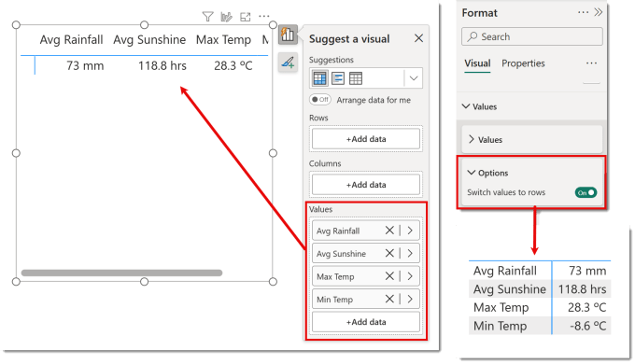Click the Avg Sunshine field pill in Values
The image size is (635, 364).
(x=366, y=253)
